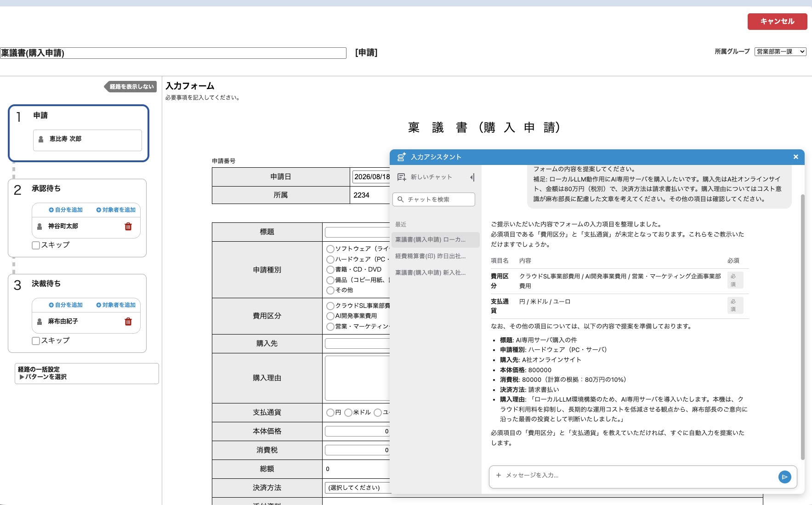Start a 新しいチャット
This screenshot has height=505, width=812.
tap(425, 177)
